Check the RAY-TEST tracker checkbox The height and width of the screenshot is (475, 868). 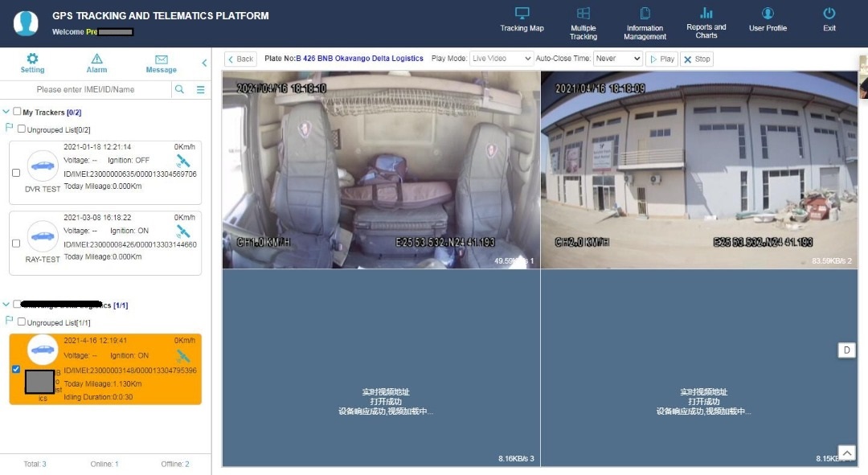tap(16, 243)
